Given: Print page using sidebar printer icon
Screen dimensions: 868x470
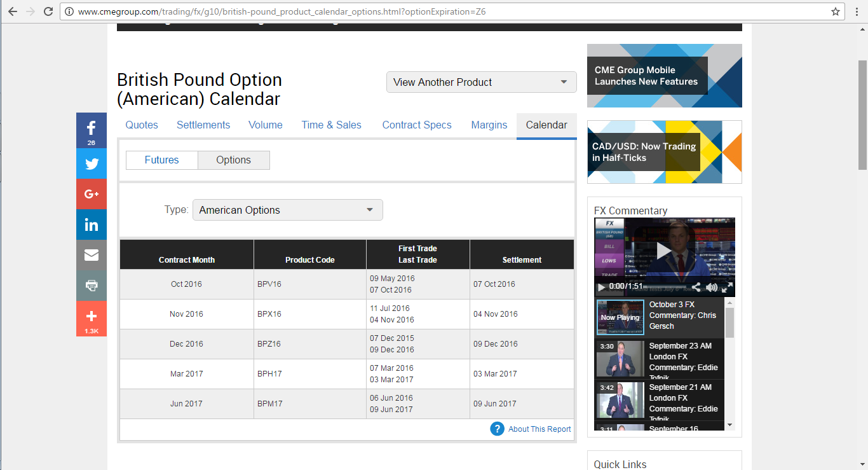Looking at the screenshot, I should coord(92,286).
